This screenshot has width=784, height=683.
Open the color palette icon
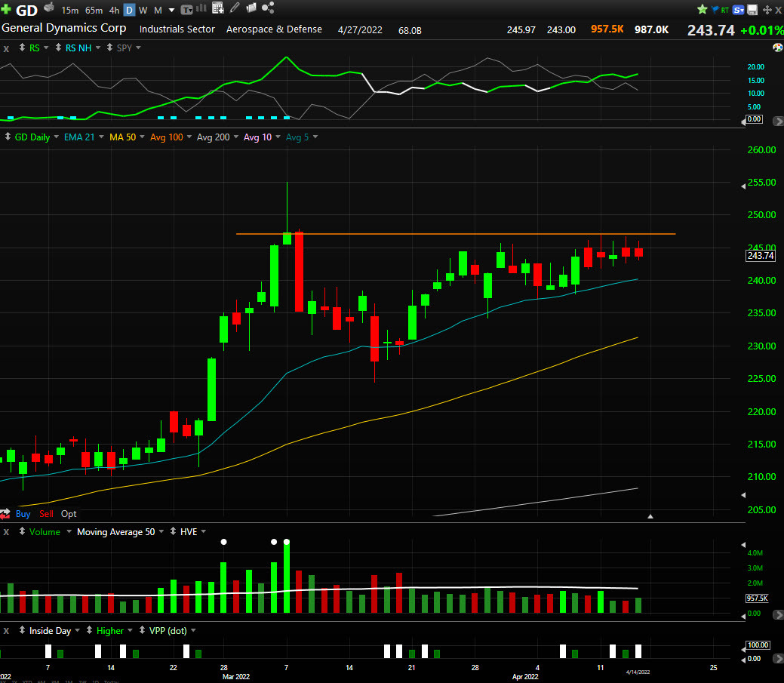coord(777,48)
